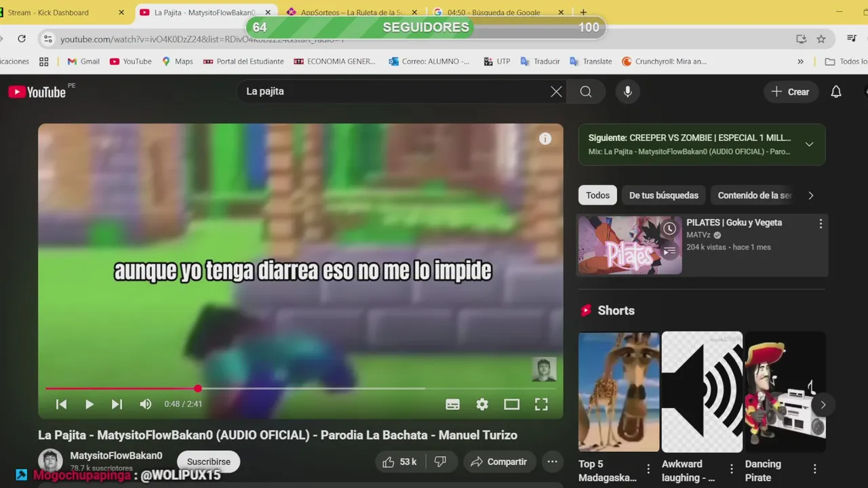868x488 pixels.
Task: Open the UTP bookmark
Action: pyautogui.click(x=497, y=61)
